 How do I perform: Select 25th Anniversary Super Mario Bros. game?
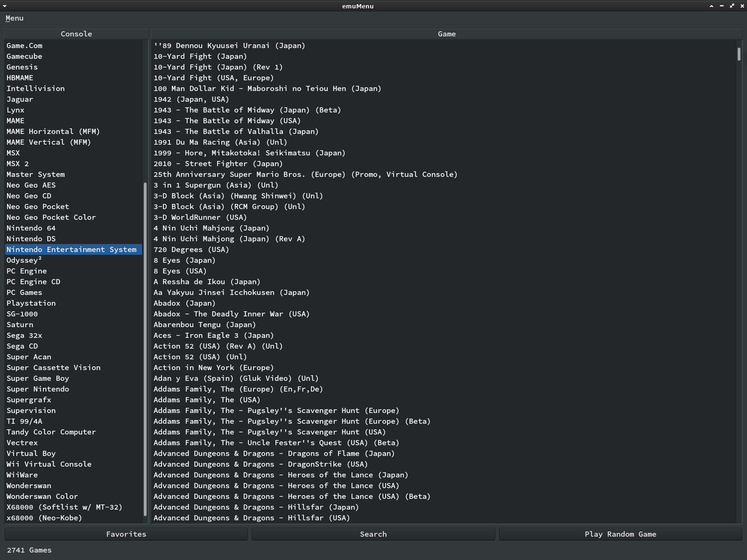(x=444, y=175)
